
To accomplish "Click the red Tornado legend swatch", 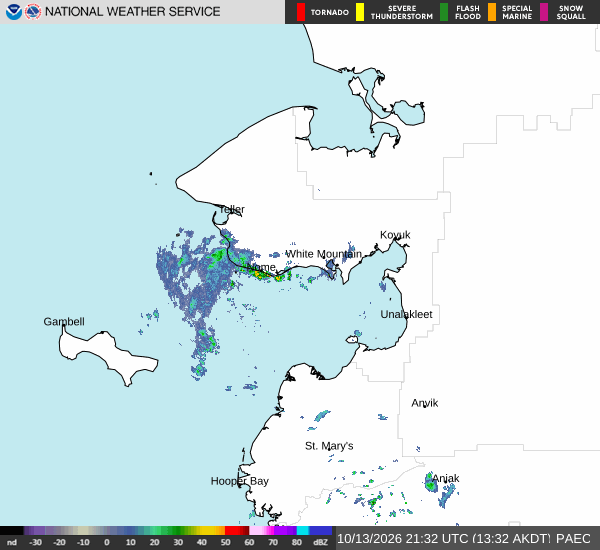I will 301,12.
